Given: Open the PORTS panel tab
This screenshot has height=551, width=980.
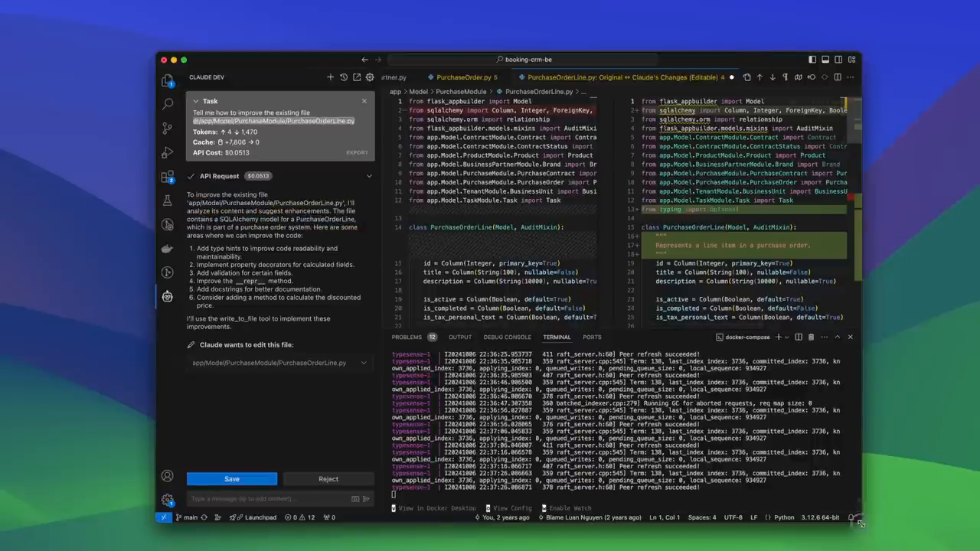Looking at the screenshot, I should (x=592, y=337).
